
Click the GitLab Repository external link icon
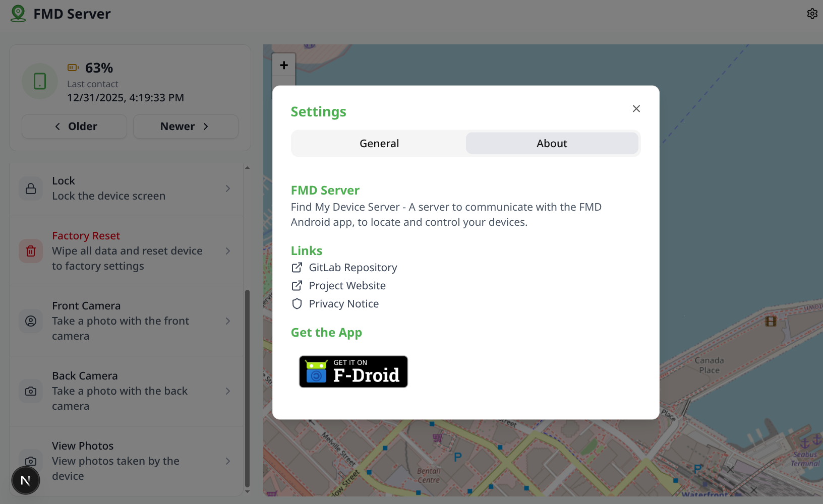click(297, 268)
